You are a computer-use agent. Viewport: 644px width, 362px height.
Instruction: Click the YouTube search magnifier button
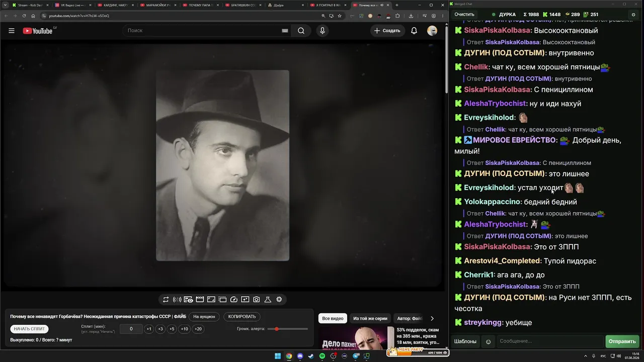301,31
